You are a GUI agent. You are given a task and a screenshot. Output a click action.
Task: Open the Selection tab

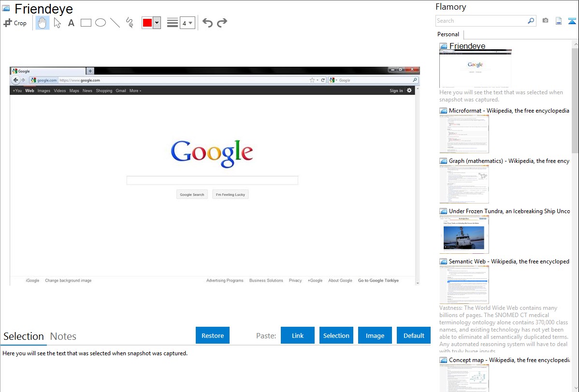[24, 336]
